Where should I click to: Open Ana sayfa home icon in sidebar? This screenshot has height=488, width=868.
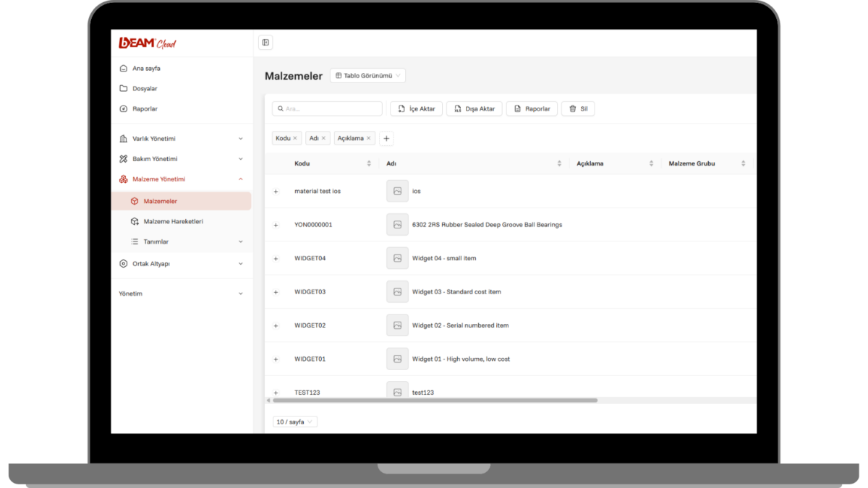click(123, 68)
